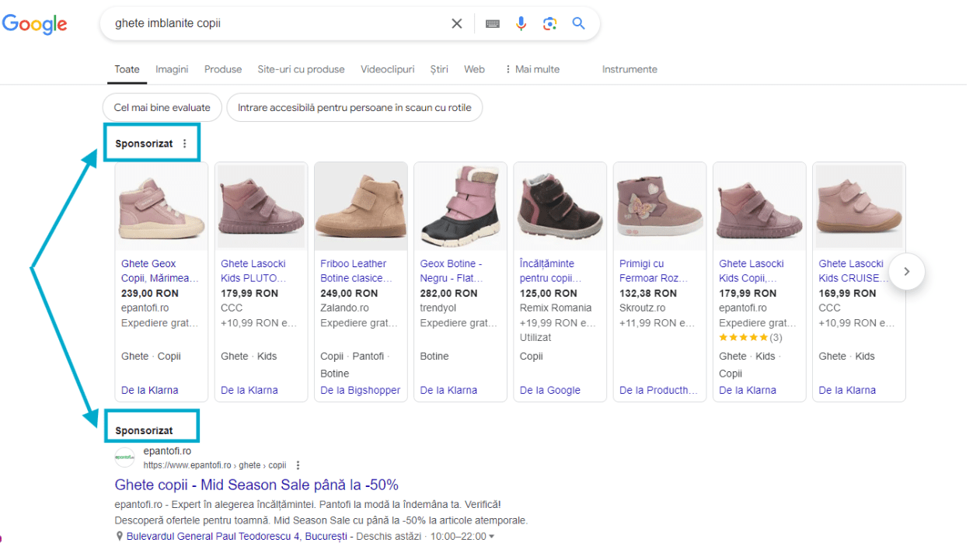Click inside the search input field
Screen dimensions: 973x560
[272, 23]
